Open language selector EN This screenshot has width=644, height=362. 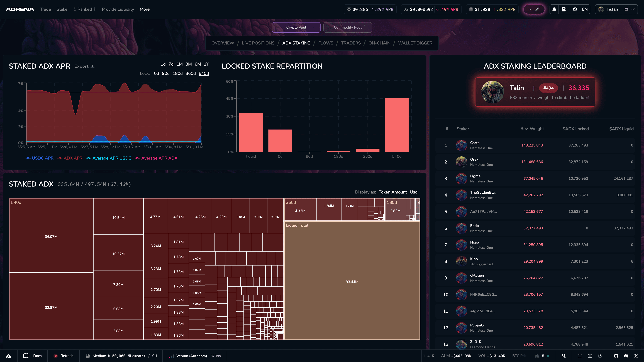pyautogui.click(x=585, y=9)
